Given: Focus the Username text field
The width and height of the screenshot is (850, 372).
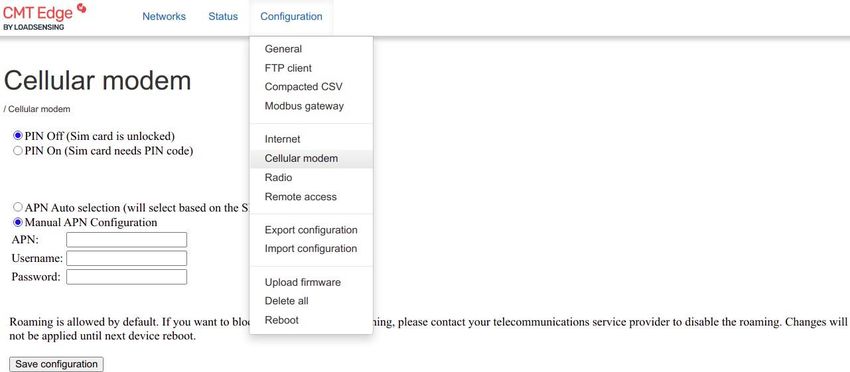Looking at the screenshot, I should pyautogui.click(x=126, y=258).
